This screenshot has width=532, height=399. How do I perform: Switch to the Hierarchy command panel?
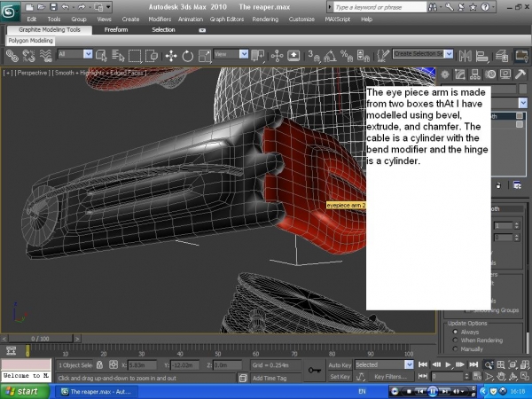coord(475,74)
